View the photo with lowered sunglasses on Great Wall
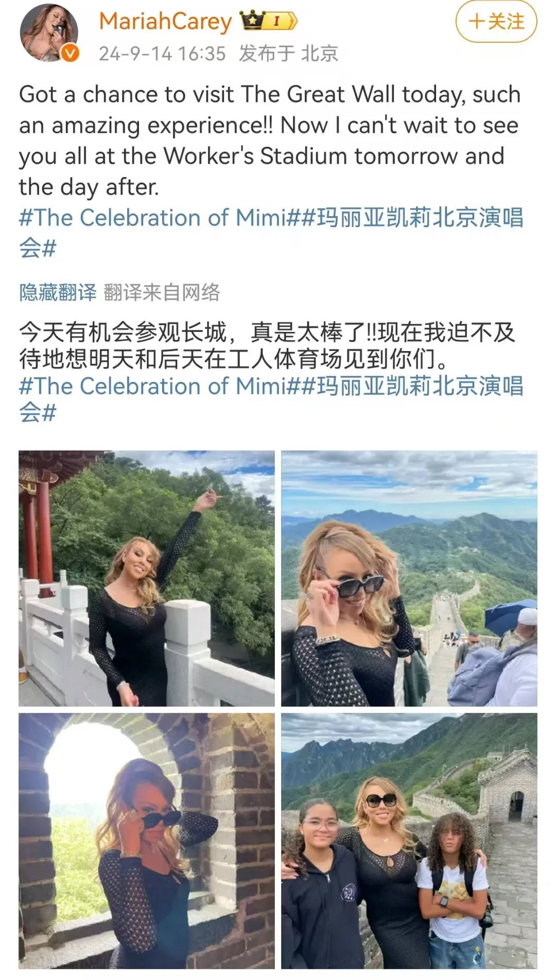The height and width of the screenshot is (980, 556). (x=409, y=579)
